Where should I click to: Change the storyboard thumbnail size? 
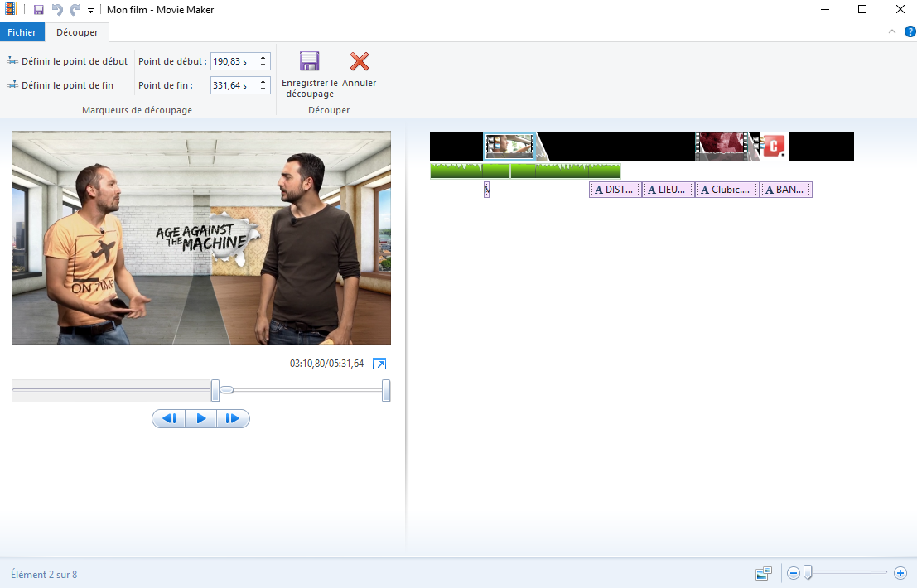[x=764, y=573]
